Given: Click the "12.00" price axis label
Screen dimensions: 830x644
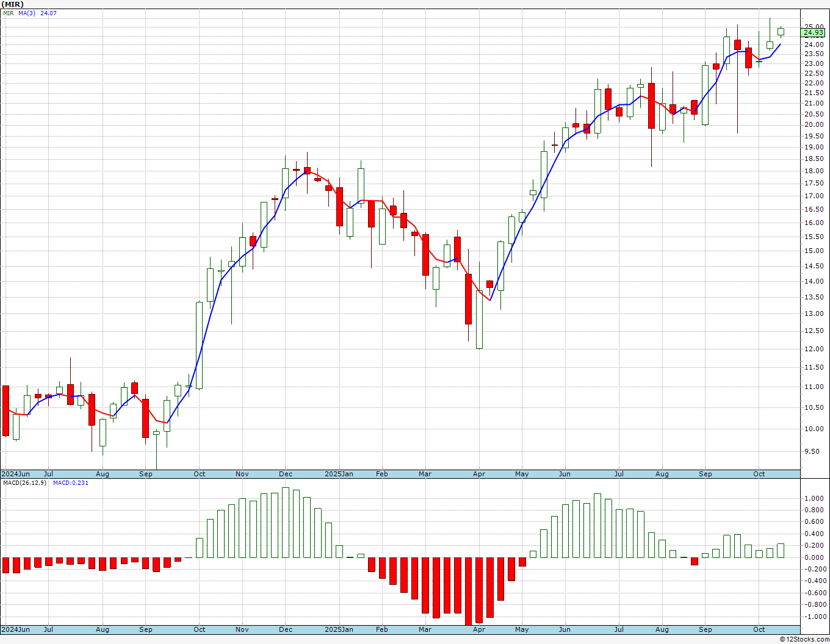Looking at the screenshot, I should (x=814, y=349).
